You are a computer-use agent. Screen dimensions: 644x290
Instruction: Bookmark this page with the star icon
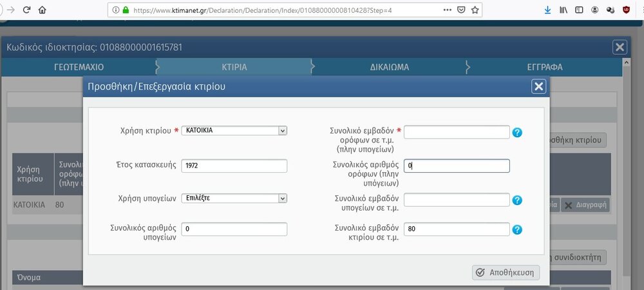point(475,10)
